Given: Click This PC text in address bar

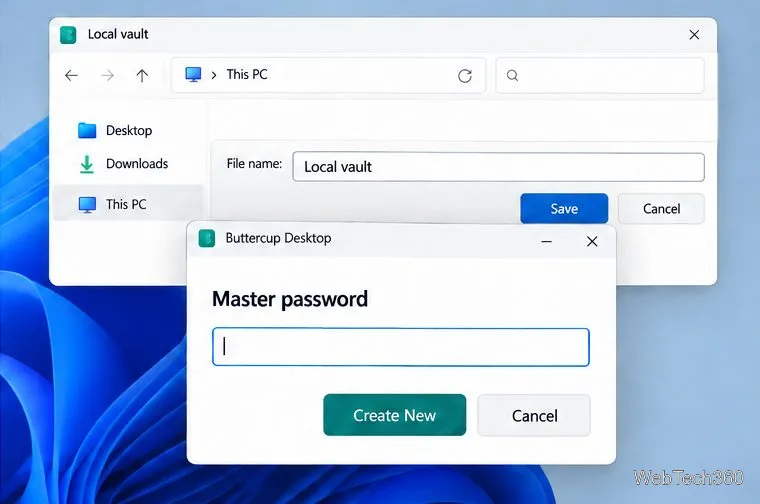Looking at the screenshot, I should [247, 74].
